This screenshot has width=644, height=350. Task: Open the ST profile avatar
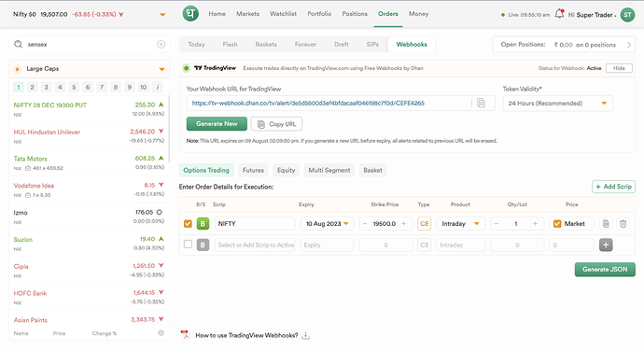627,15
